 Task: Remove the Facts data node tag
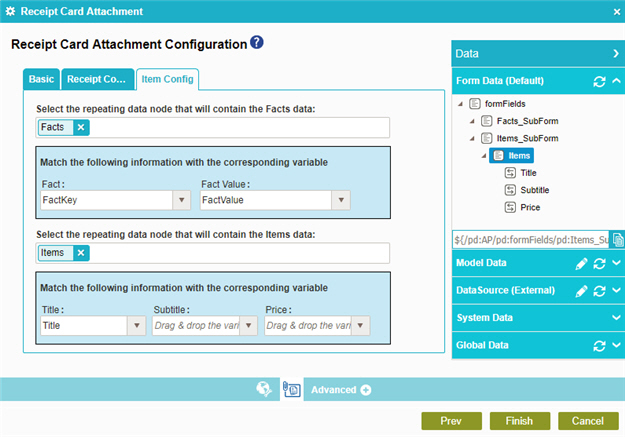pos(81,127)
